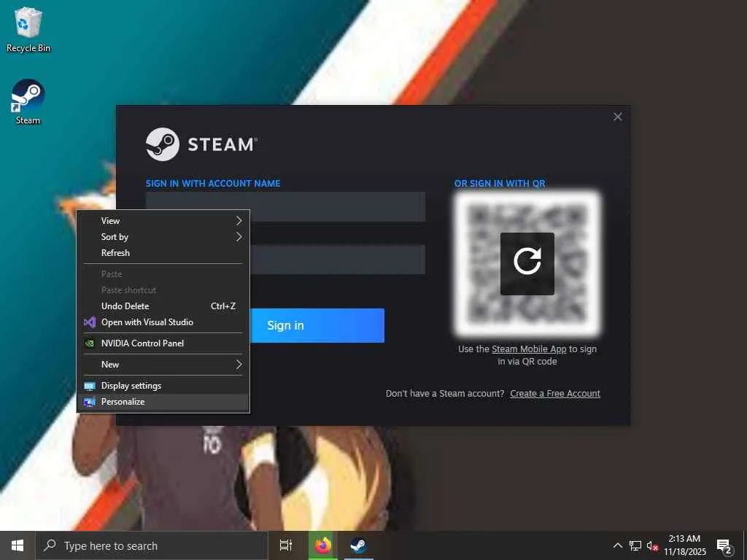Open NVIDIA Control Panel entry
The image size is (747, 560).
163,343
